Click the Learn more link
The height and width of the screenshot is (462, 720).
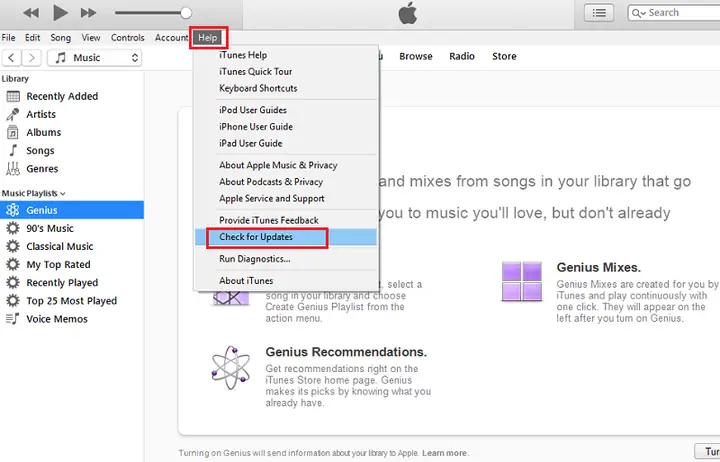pyautogui.click(x=444, y=453)
